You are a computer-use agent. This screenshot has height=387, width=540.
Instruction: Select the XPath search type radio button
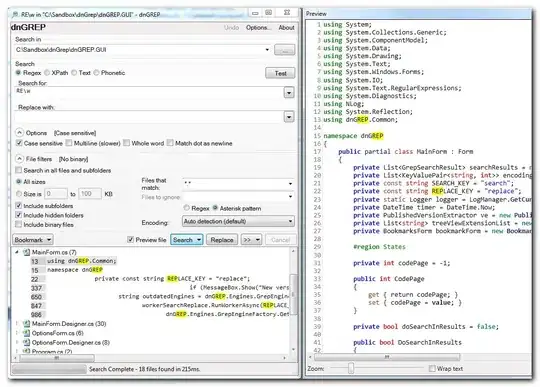coord(47,73)
